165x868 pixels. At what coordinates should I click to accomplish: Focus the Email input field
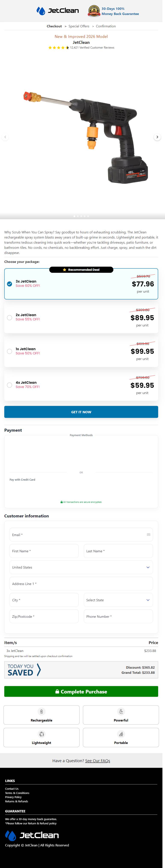point(77,534)
